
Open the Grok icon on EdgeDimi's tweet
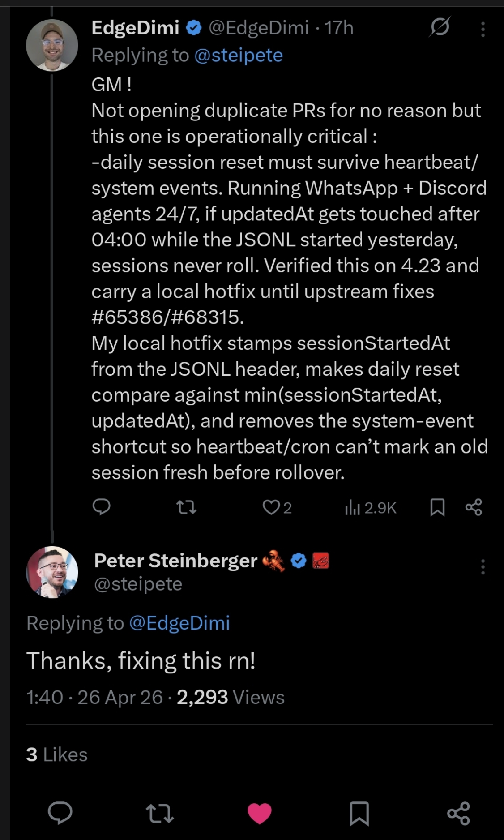[x=440, y=28]
